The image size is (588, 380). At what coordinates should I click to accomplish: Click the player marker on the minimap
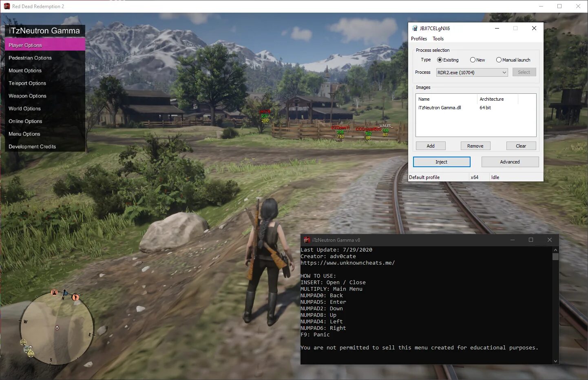57,328
